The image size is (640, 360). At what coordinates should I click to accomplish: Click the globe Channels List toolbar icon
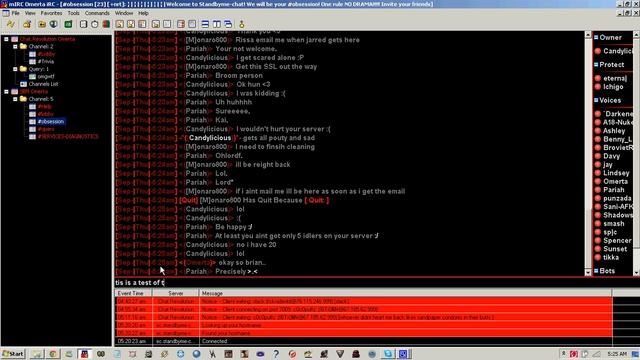pos(53,24)
